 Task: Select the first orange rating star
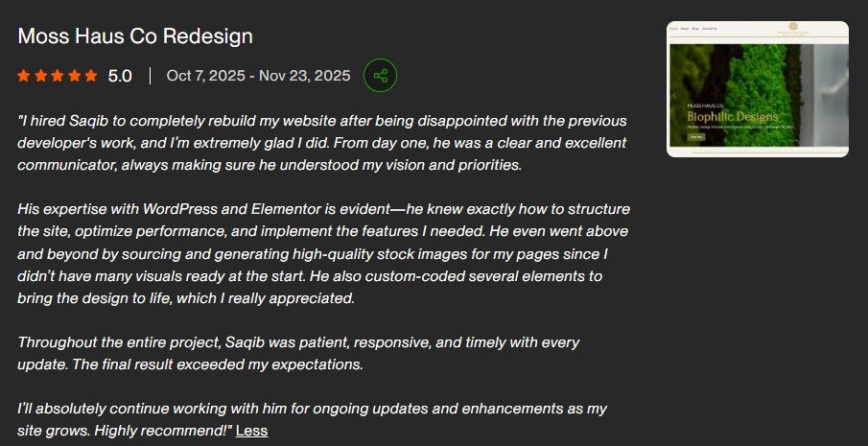tap(24, 76)
